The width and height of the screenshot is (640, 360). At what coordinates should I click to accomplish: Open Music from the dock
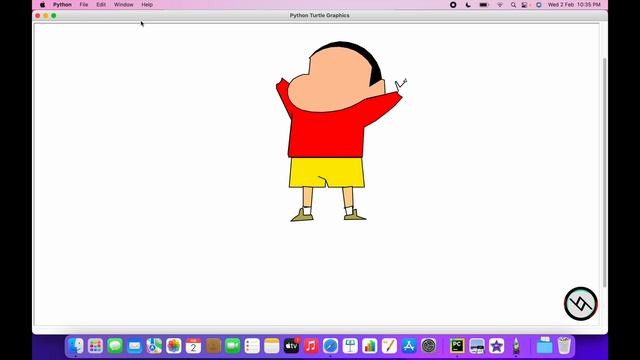tap(311, 346)
